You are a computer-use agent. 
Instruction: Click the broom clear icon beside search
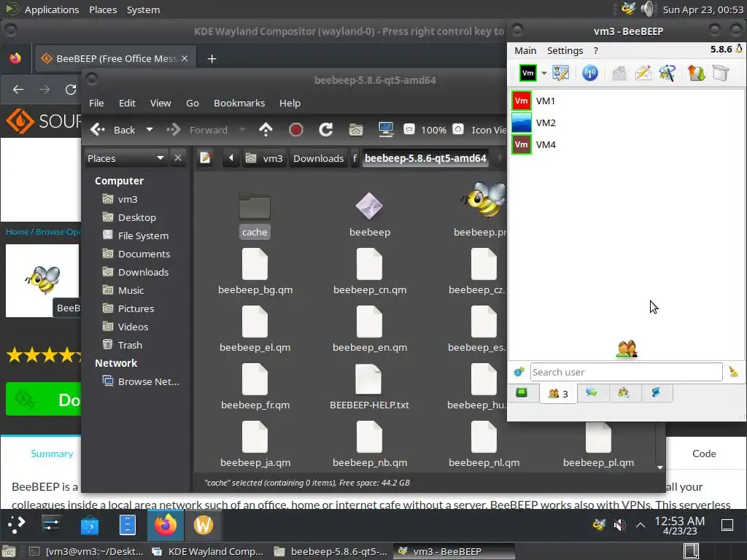[x=733, y=372]
